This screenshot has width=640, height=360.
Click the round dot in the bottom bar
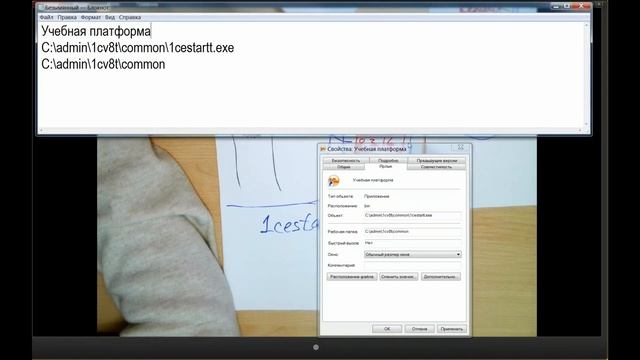[x=316, y=347]
